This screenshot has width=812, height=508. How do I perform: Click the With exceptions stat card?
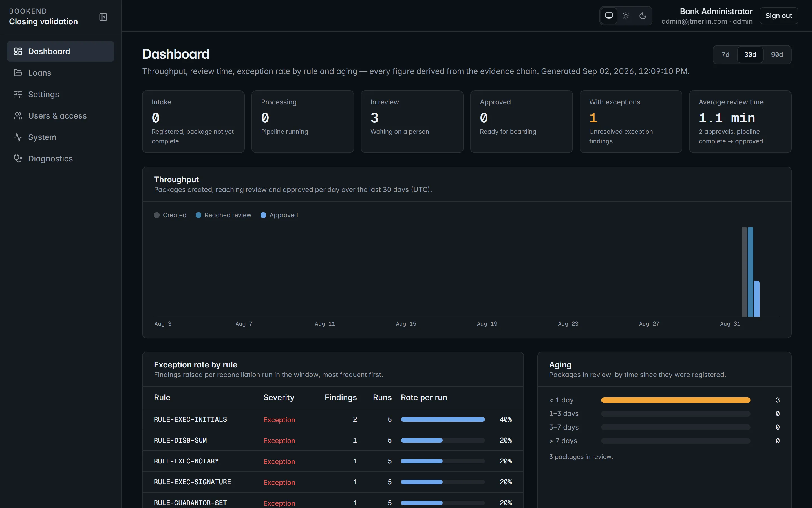click(631, 122)
